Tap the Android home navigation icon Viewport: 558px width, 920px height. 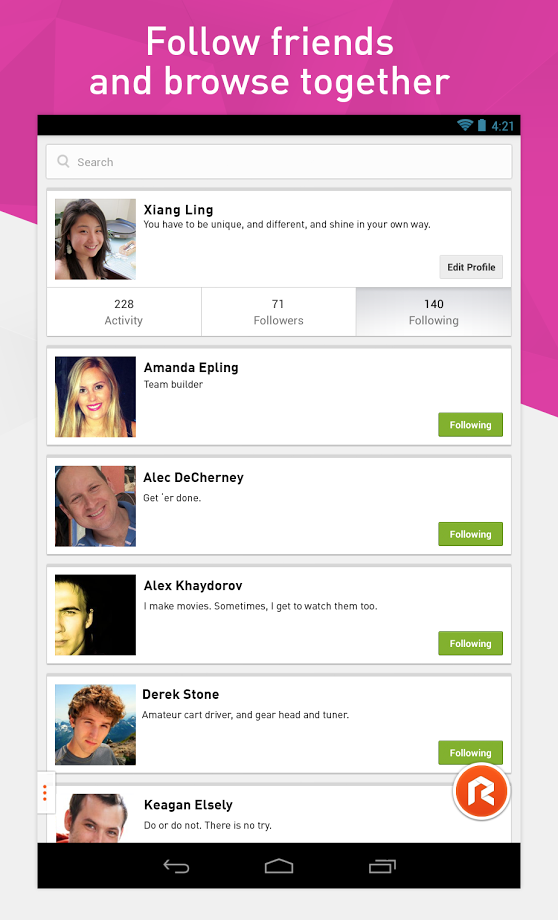[279, 866]
